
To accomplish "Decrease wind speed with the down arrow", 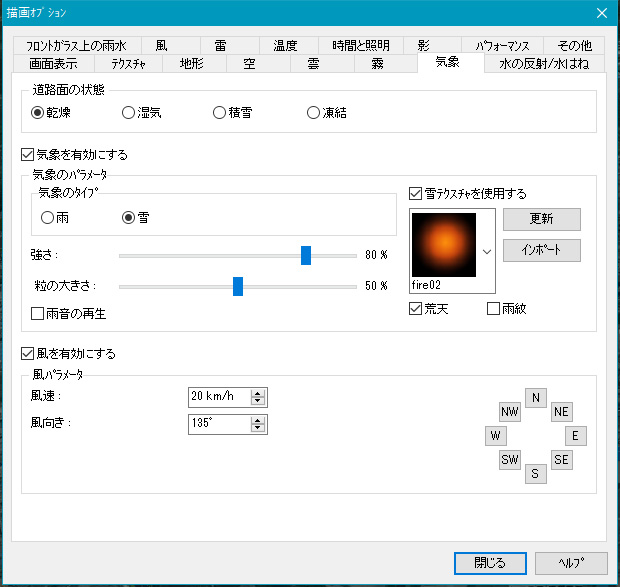I will point(258,401).
